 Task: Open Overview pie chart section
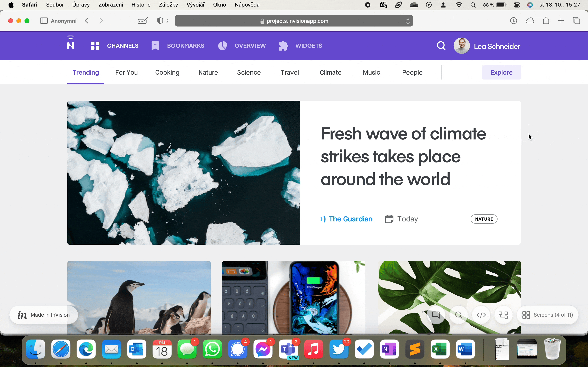[x=242, y=46]
